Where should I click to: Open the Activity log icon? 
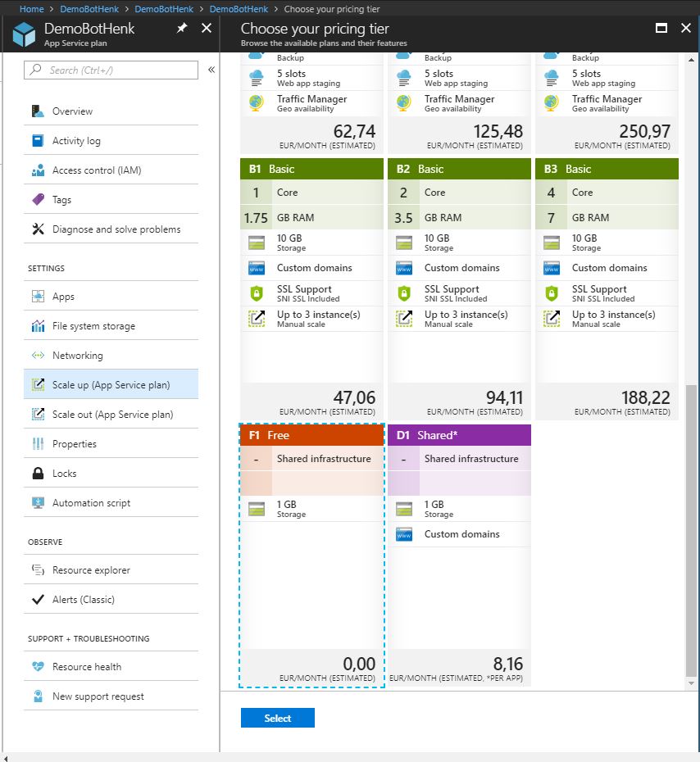[38, 140]
